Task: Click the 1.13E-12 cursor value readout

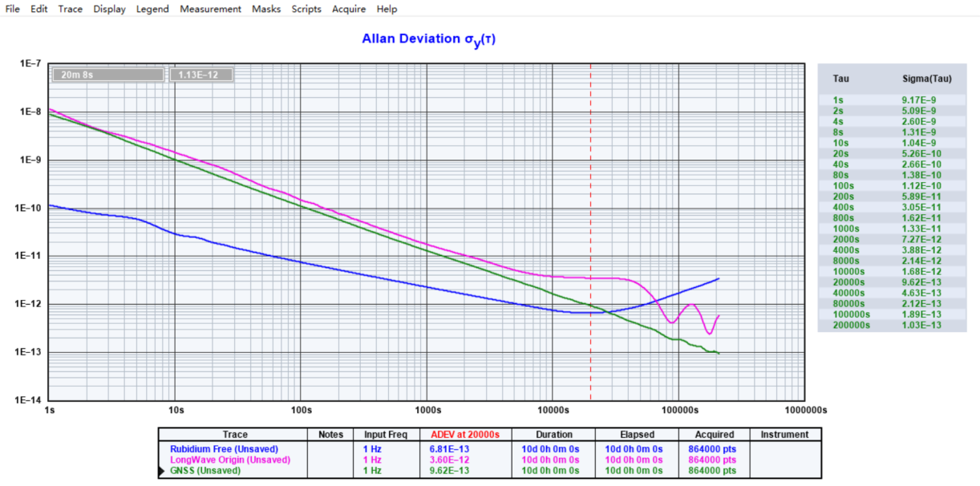Action: coord(200,75)
